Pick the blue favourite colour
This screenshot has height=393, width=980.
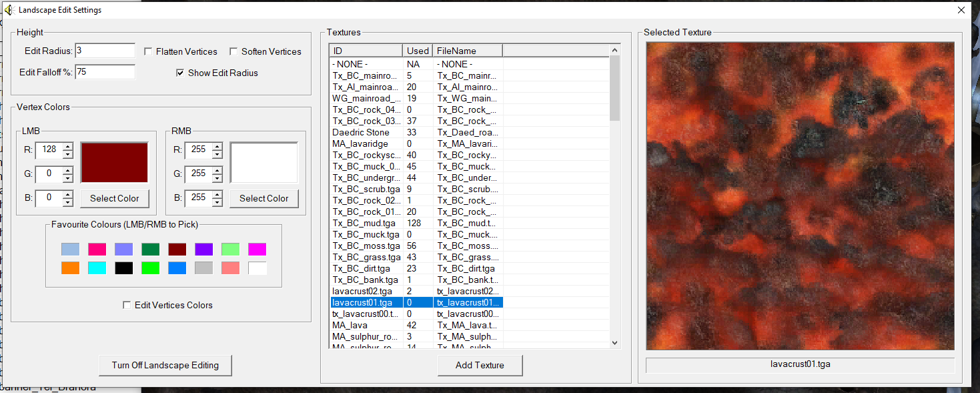coord(177,268)
